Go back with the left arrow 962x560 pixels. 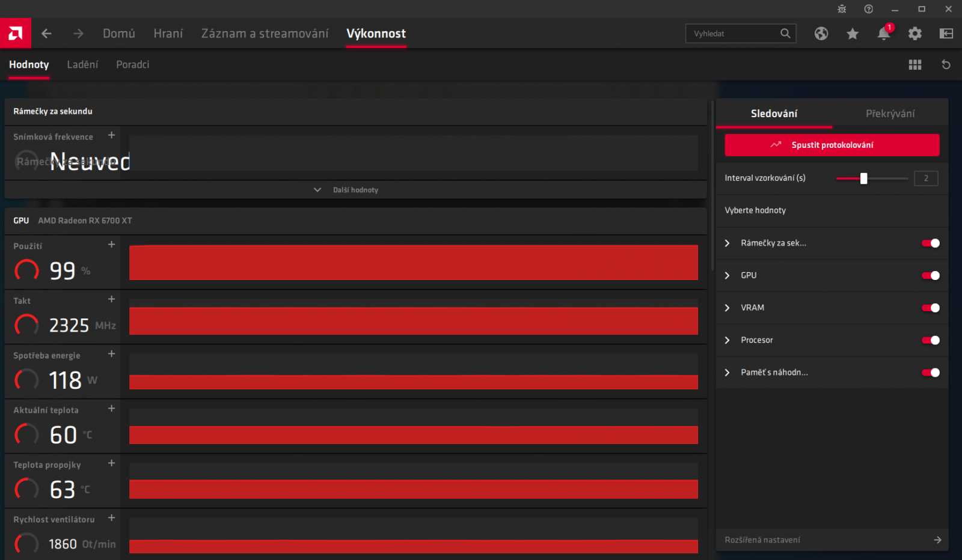[x=46, y=34]
